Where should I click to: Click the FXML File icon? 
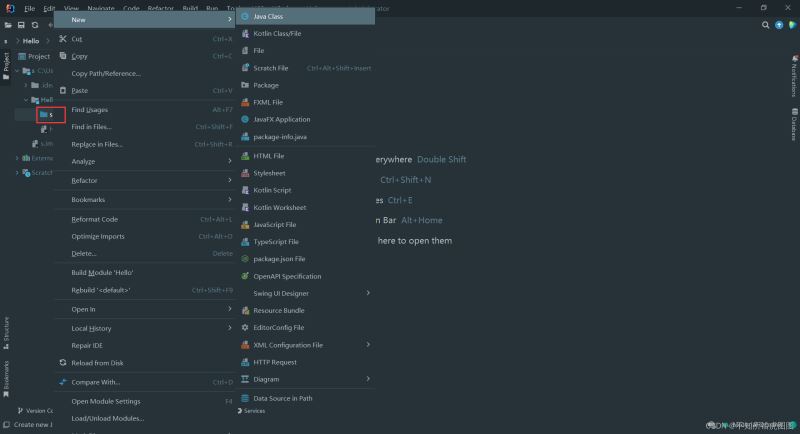[x=245, y=102]
